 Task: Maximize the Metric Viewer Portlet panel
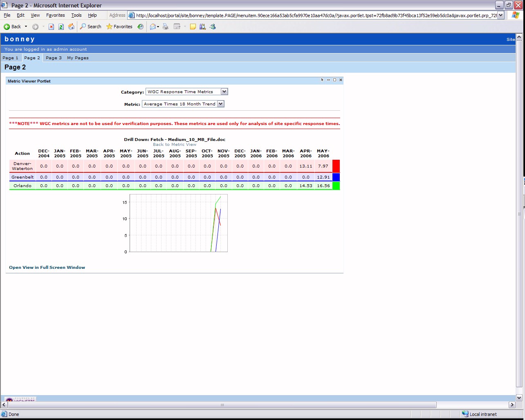334,80
